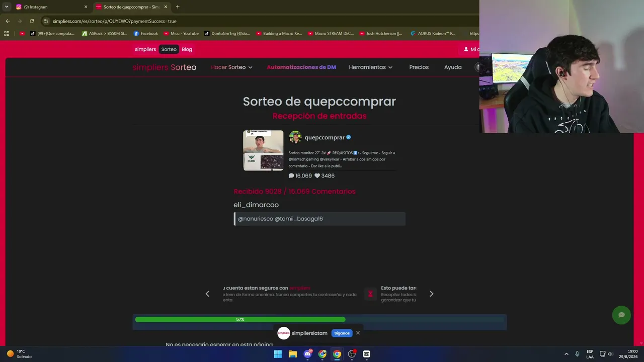Click the eli_dimarcoo username
The image size is (644, 362).
[256, 205]
